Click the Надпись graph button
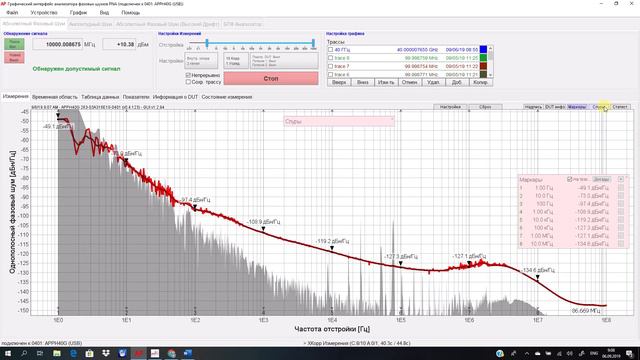The width and height of the screenshot is (640, 360). 533,107
